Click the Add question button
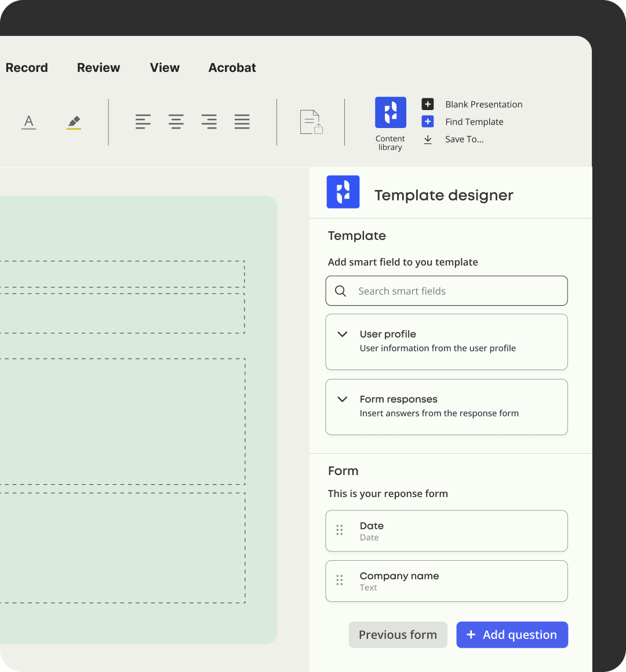This screenshot has width=626, height=672. [512, 635]
